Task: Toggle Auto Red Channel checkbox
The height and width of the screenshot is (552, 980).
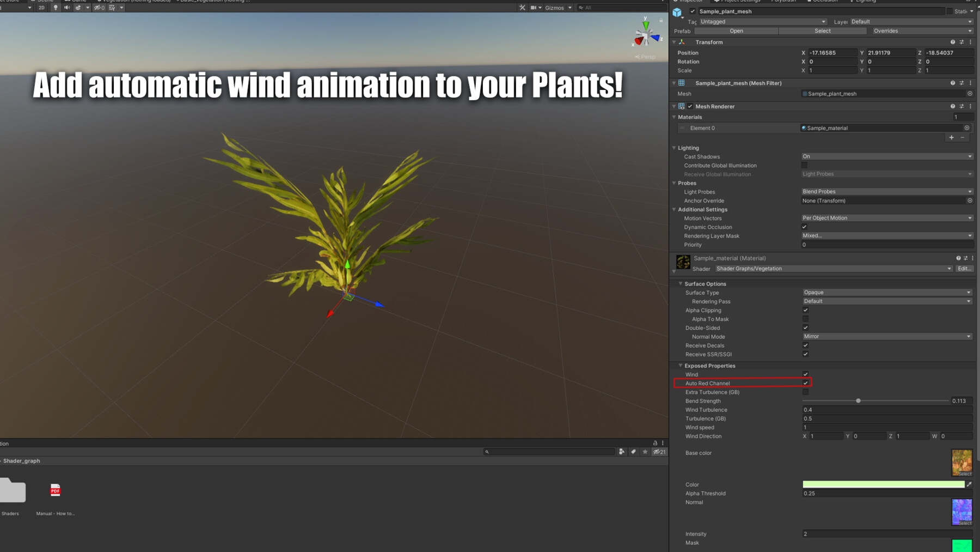Action: tap(805, 383)
